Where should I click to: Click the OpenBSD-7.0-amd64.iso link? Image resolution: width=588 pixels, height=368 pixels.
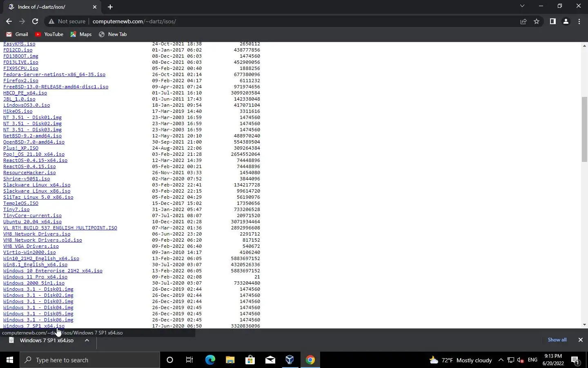34,142
